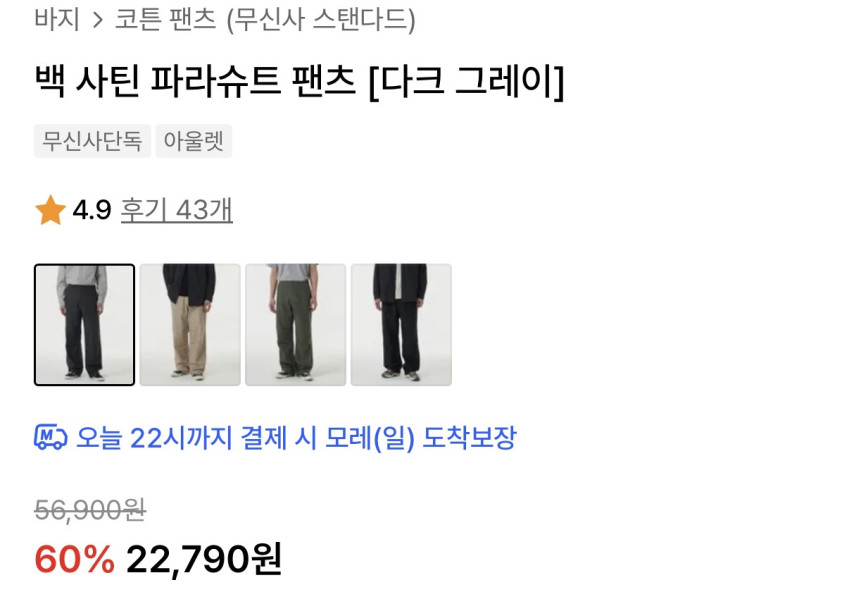Click the crossed-out 56,900원 original price
Screen dimensions: 849x592
coord(90,510)
